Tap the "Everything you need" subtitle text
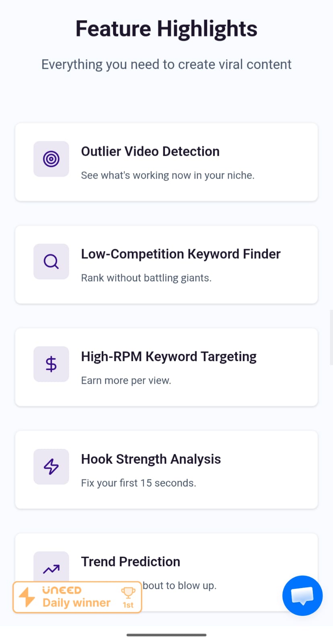 pyautogui.click(x=166, y=64)
